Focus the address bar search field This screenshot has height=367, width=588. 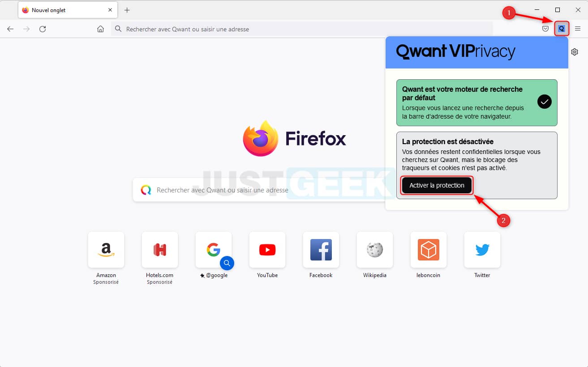[x=302, y=29]
